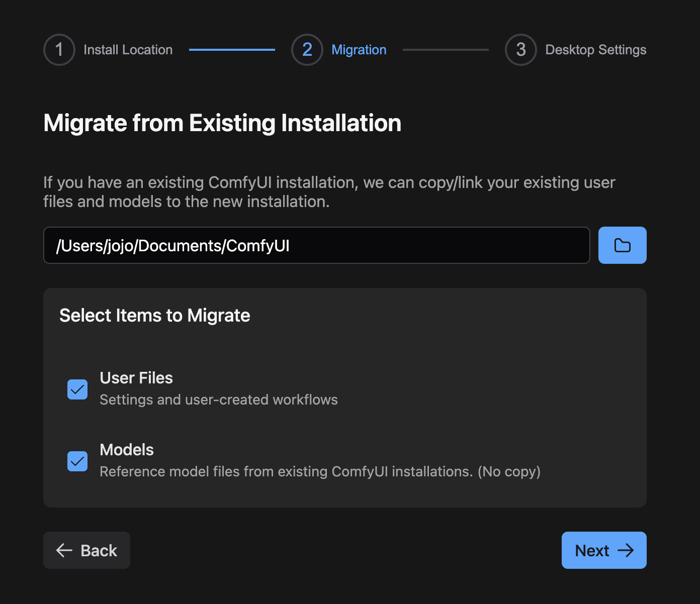
Task: Click the blue progress line after step 1
Action: point(232,50)
